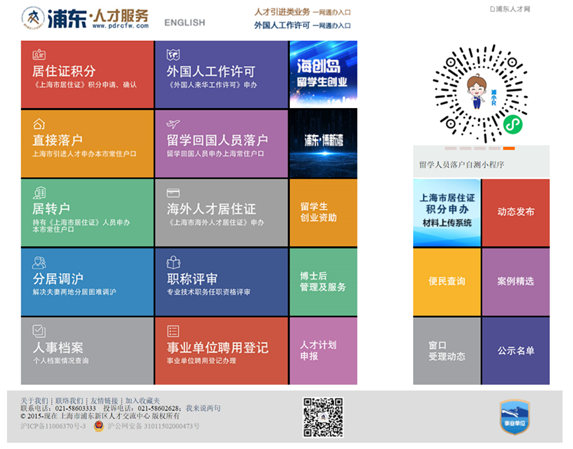The width and height of the screenshot is (573, 449).
Task: Open 外国人工作许可 一网通办入口 header link
Action: [303, 25]
